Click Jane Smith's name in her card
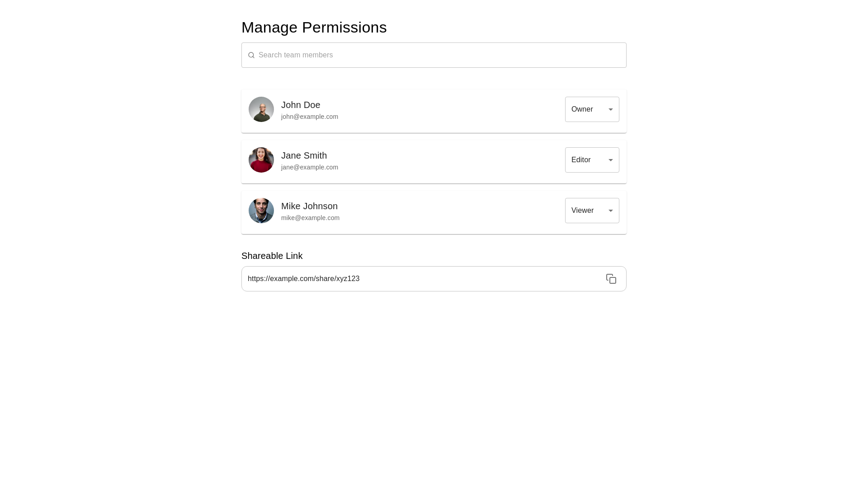This screenshot has width=868, height=488. pyautogui.click(x=304, y=155)
